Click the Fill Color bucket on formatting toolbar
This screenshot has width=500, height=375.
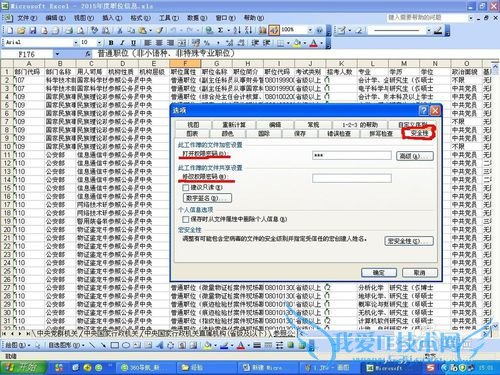coord(297,43)
